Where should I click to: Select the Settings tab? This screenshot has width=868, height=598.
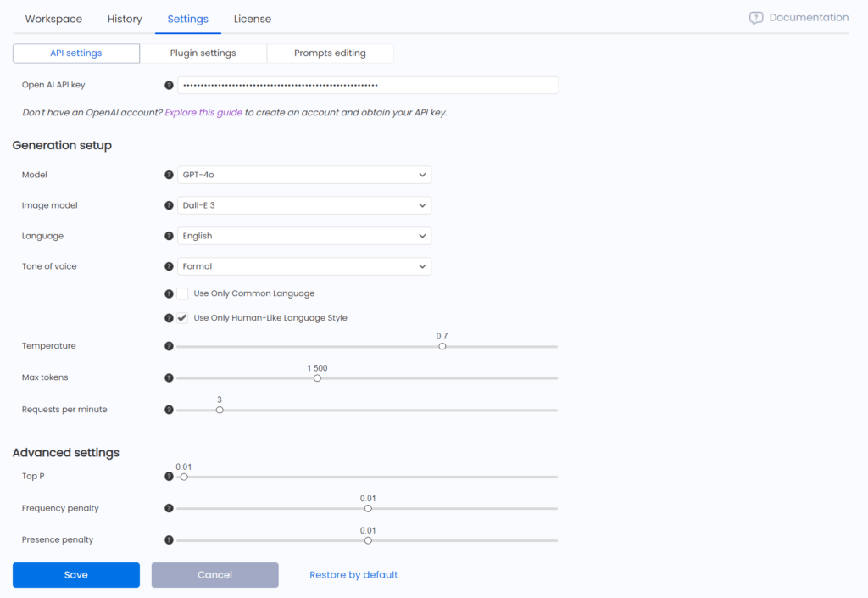tap(187, 19)
